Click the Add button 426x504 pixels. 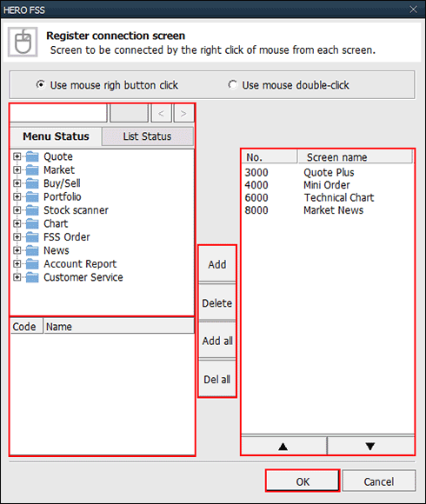(217, 264)
